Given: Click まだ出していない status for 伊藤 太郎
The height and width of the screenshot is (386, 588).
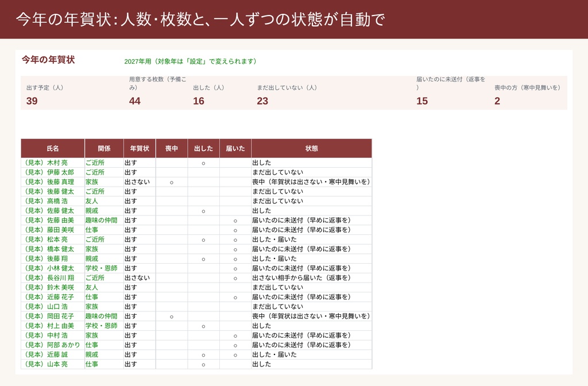Looking at the screenshot, I should pos(277,172).
